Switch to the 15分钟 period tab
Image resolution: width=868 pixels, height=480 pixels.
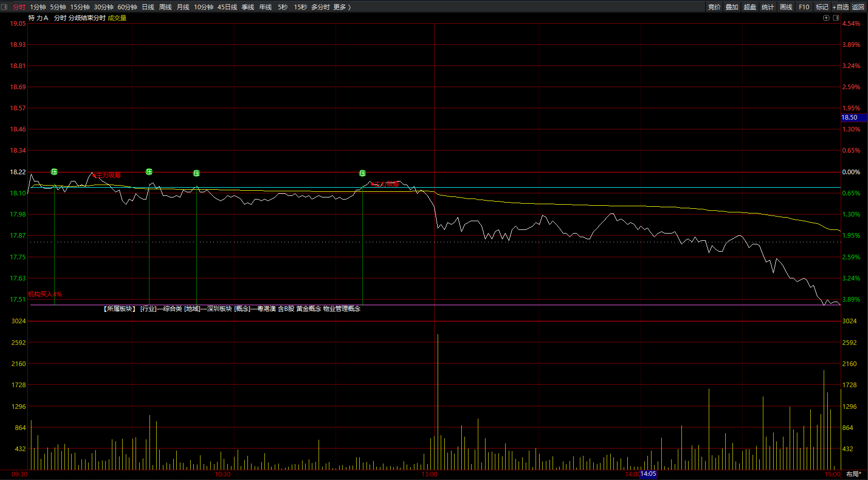[80, 7]
